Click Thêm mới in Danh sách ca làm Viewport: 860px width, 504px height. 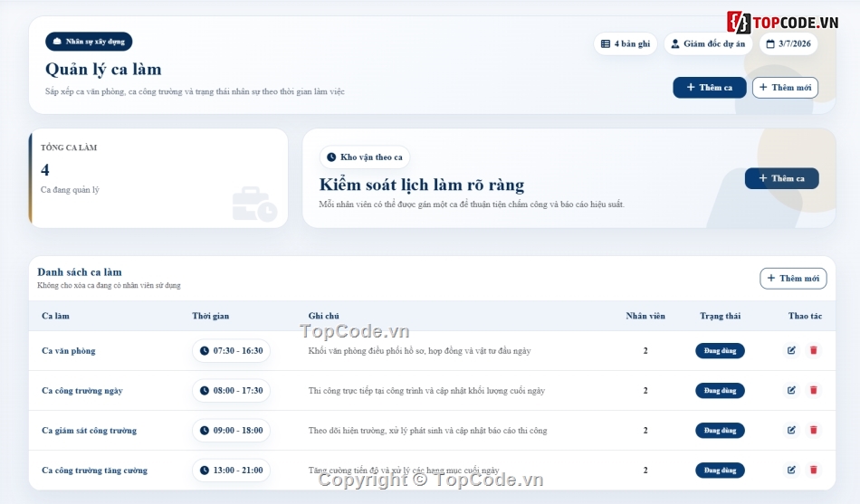point(793,279)
